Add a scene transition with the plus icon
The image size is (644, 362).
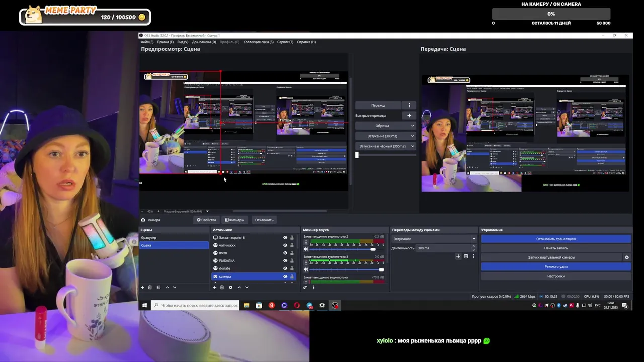tap(458, 256)
